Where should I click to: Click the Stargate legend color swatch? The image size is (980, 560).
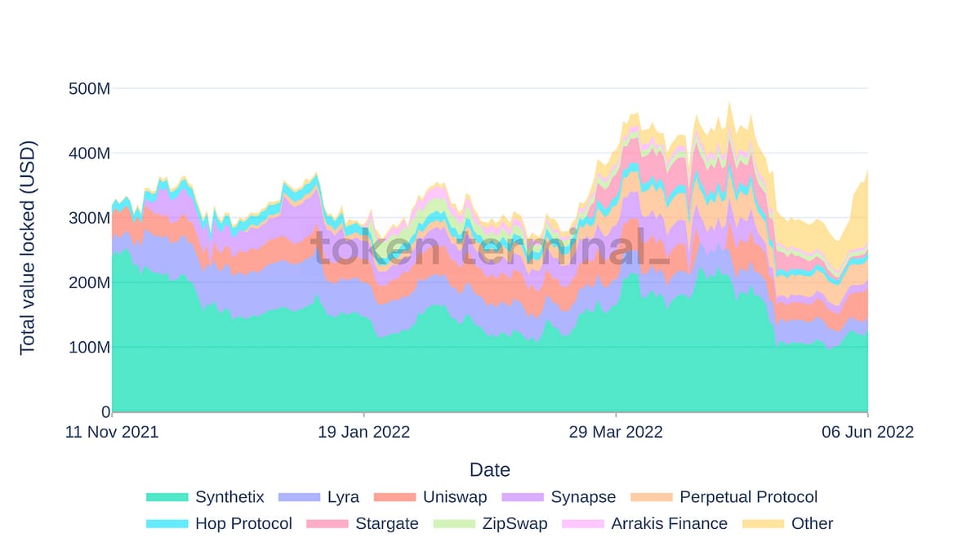[x=327, y=523]
